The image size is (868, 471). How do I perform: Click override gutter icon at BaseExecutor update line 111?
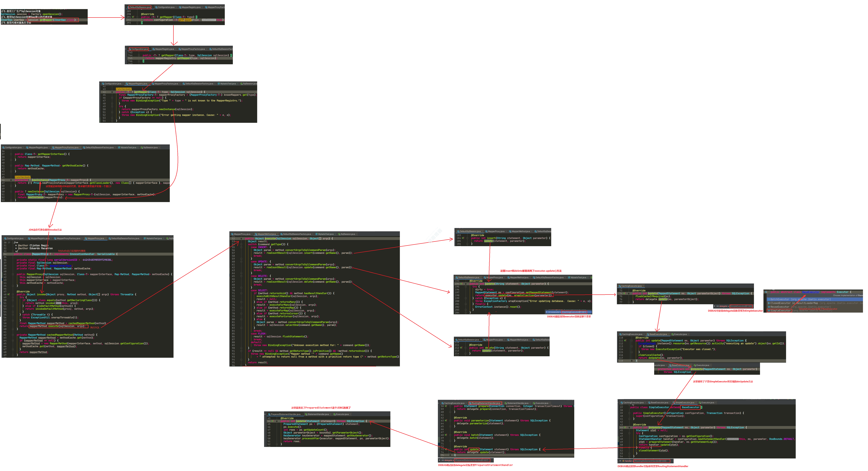coord(625,341)
